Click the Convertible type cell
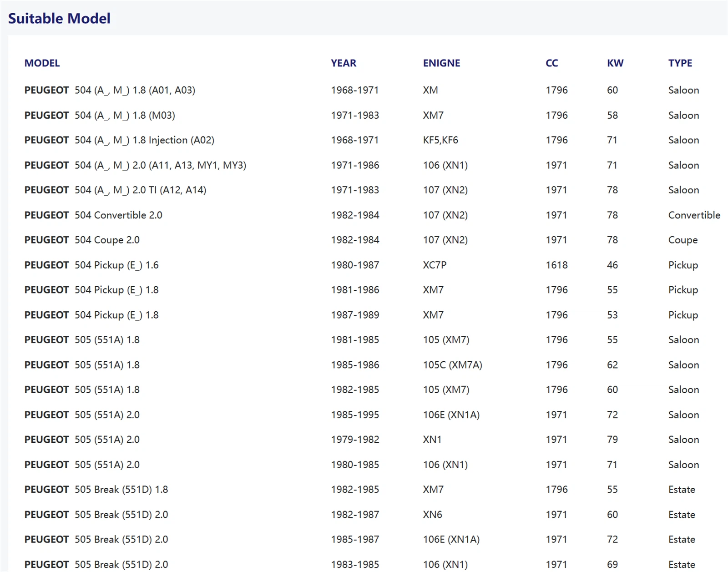 point(694,215)
